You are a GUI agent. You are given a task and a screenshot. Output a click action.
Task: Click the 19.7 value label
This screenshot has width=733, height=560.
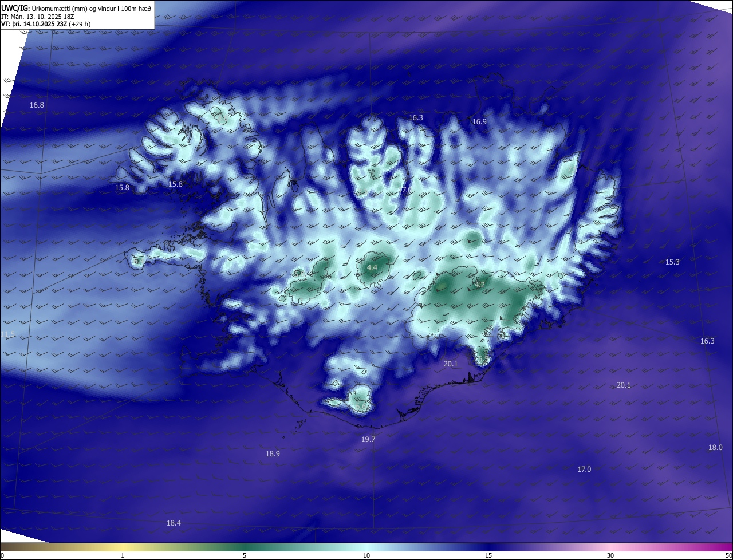click(368, 440)
